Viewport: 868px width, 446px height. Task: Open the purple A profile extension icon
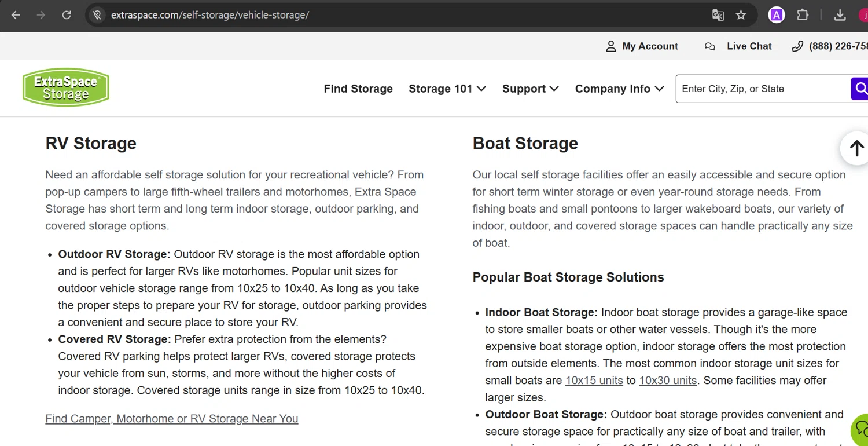click(776, 15)
